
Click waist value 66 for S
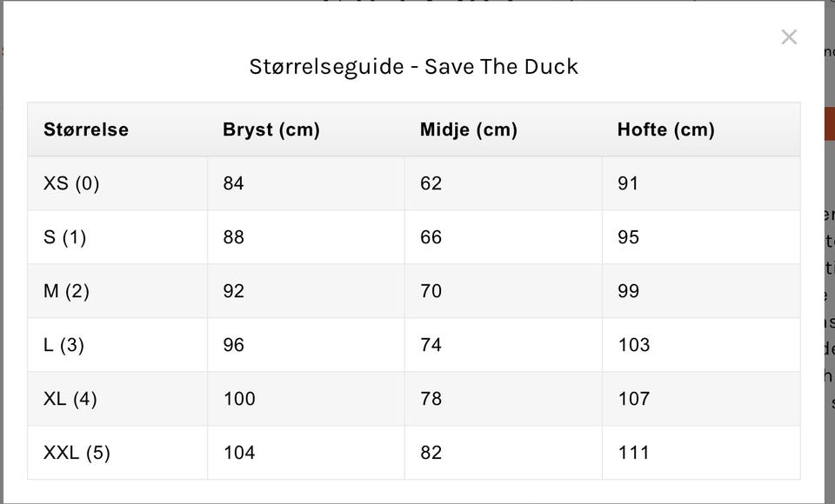pyautogui.click(x=431, y=237)
